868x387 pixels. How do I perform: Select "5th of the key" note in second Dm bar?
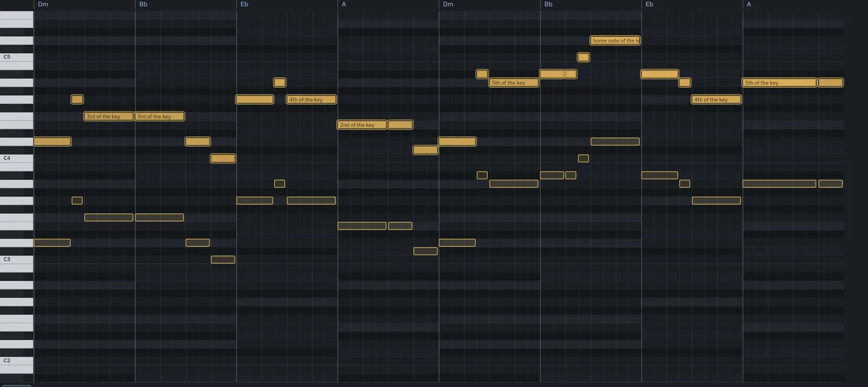pyautogui.click(x=514, y=82)
